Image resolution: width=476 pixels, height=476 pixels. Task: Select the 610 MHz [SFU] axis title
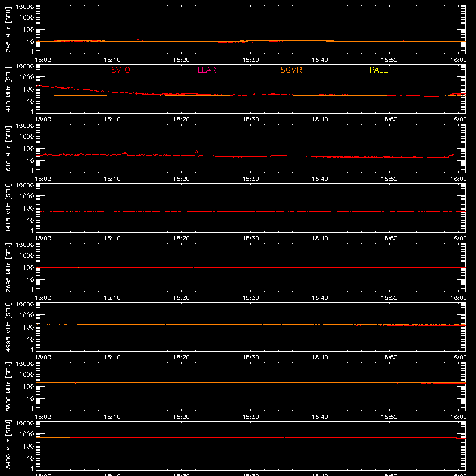pyautogui.click(x=8, y=148)
